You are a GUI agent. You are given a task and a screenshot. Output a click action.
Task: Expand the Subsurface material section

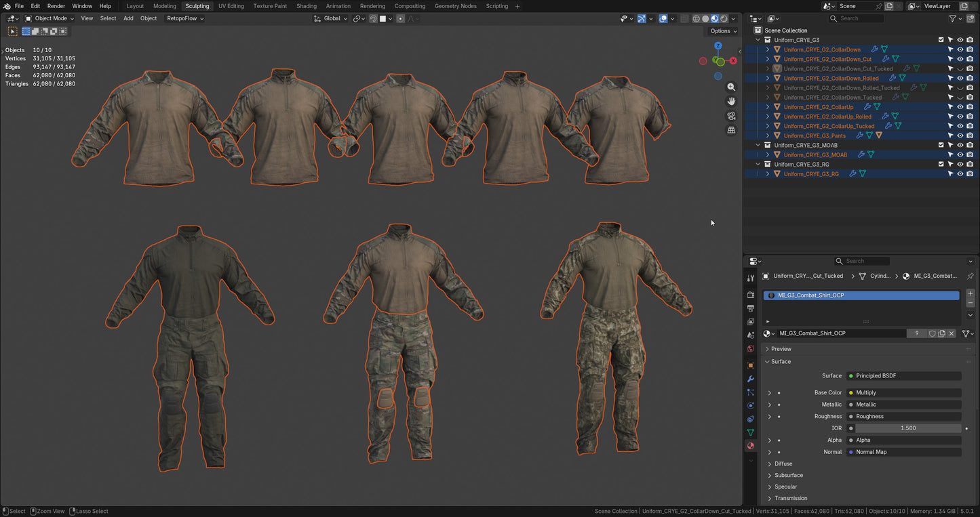click(x=788, y=475)
